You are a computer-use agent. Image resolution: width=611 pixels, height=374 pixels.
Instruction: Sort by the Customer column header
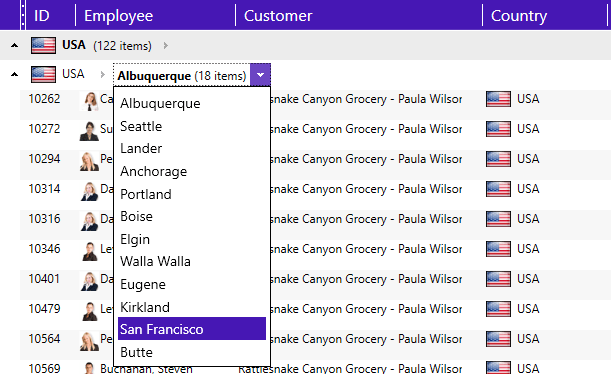pos(278,16)
